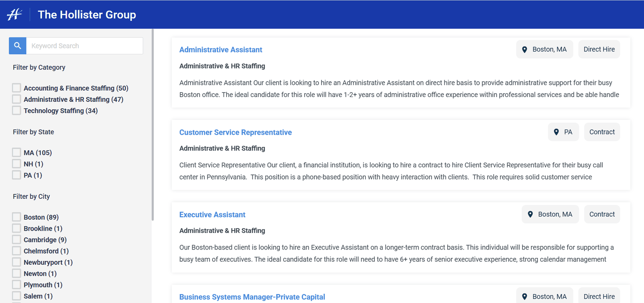Click the blue magnifier search icon

[18, 46]
